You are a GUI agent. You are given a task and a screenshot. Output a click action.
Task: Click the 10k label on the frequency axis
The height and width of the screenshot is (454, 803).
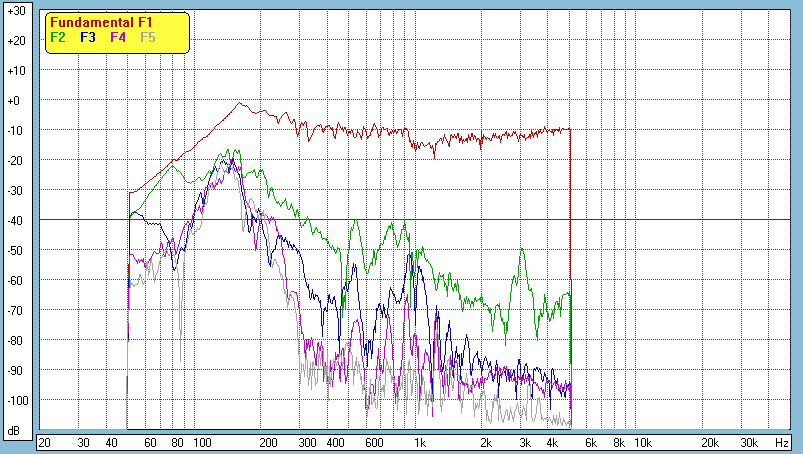(x=645, y=442)
